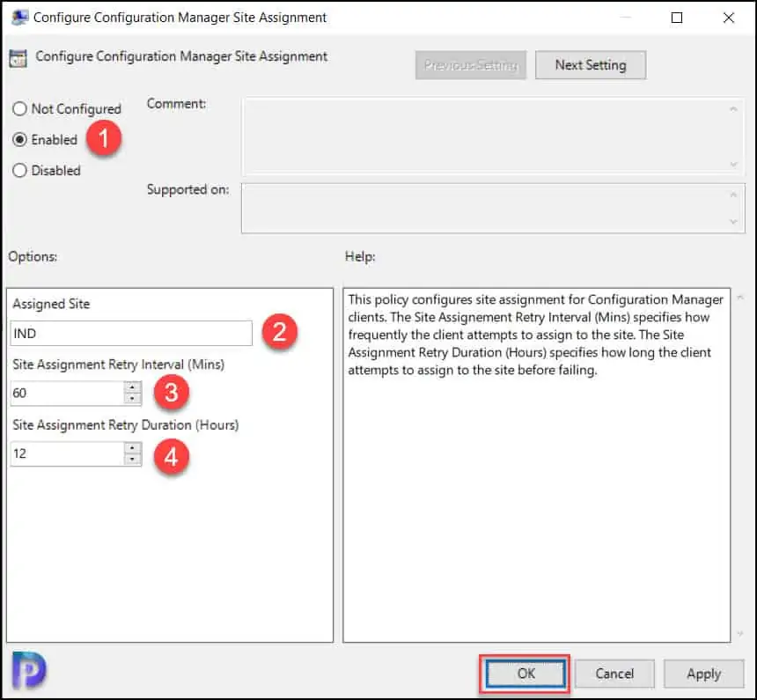This screenshot has width=757, height=700.
Task: Decrease Site Assignment Retry Interval value
Action: 133,398
